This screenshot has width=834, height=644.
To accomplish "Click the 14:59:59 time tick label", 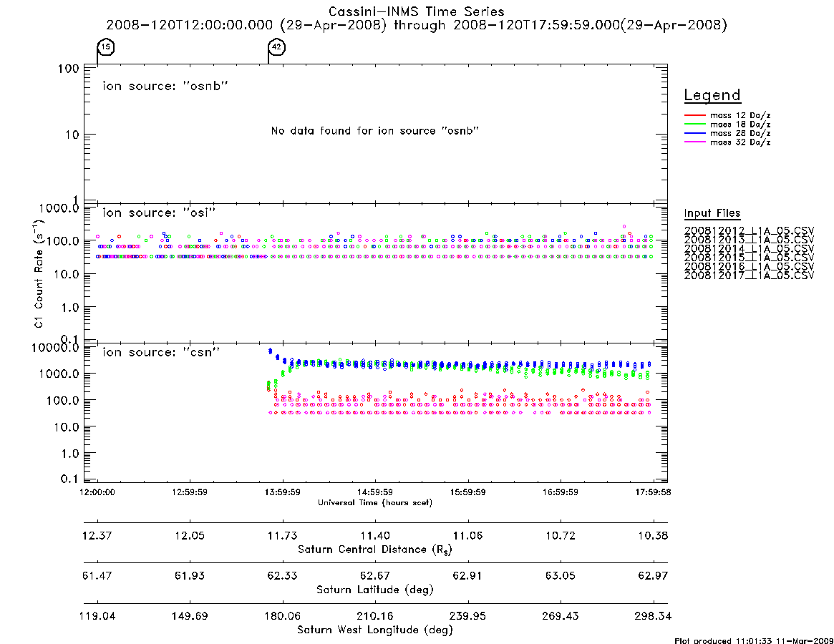I will coord(375,492).
